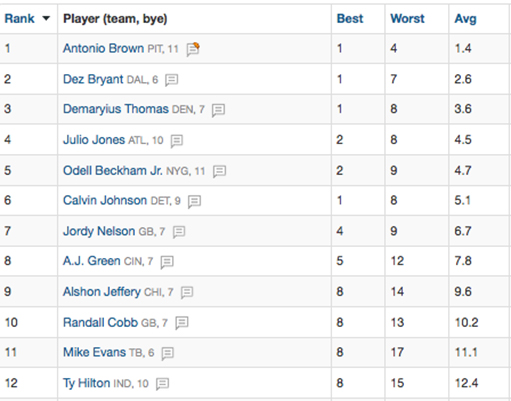Sort table by Avg column
This screenshot has height=401, width=511.
click(465, 19)
